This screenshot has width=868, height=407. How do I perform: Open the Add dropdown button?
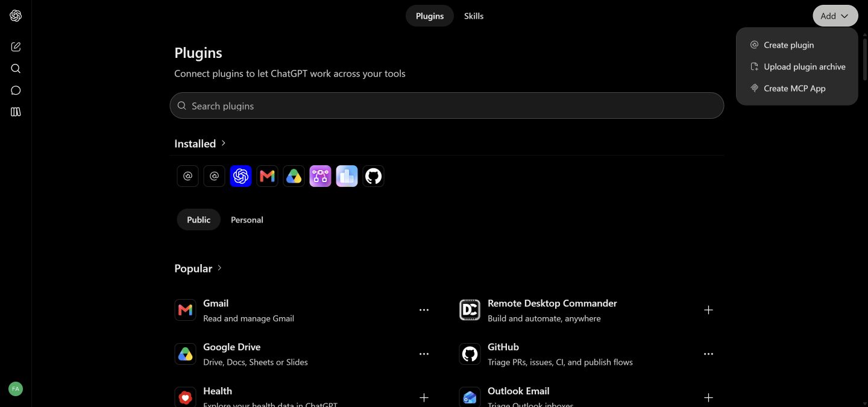[x=835, y=16]
